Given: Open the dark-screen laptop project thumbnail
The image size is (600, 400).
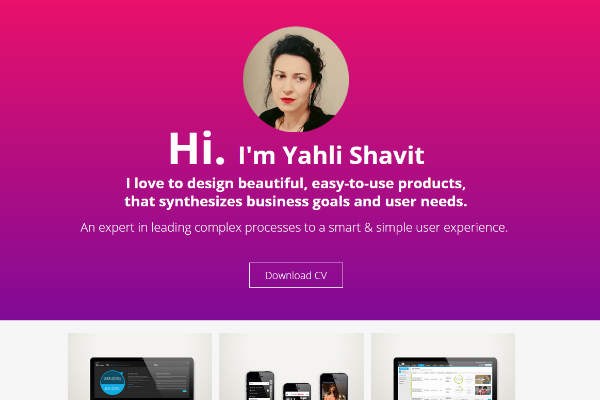Looking at the screenshot, I should [140, 366].
